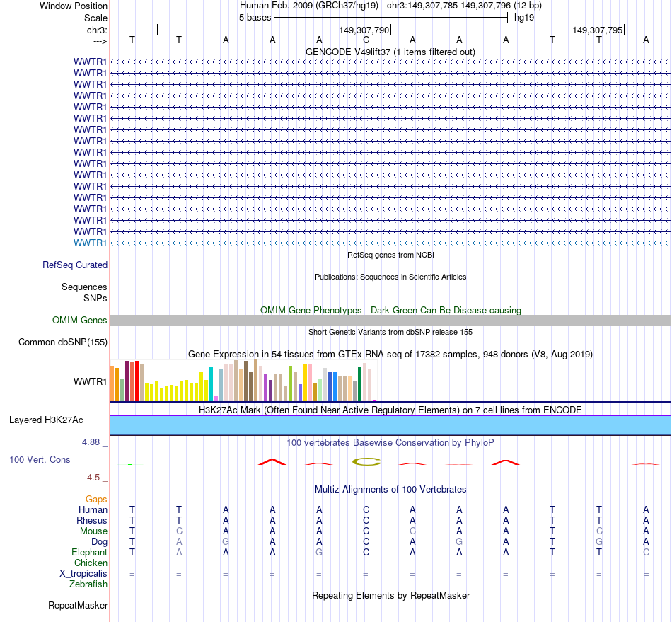Click the Scale label on the left
Screen dimensions: 672x622
coord(95,18)
